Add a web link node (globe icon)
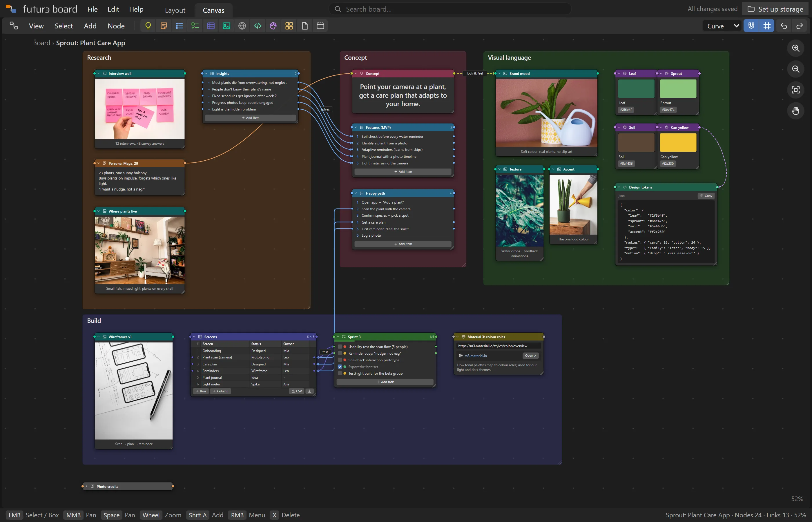Viewport: 812px width, 522px height. pos(242,26)
